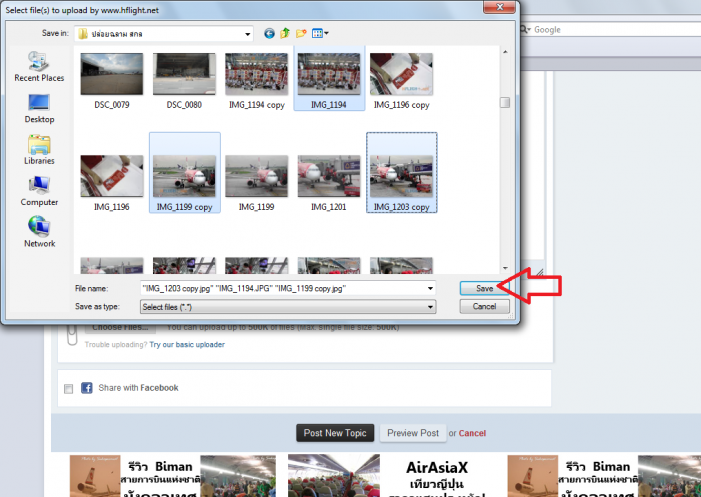Select the DSC_0079 thumbnail
The image size is (701, 497).
tap(111, 80)
